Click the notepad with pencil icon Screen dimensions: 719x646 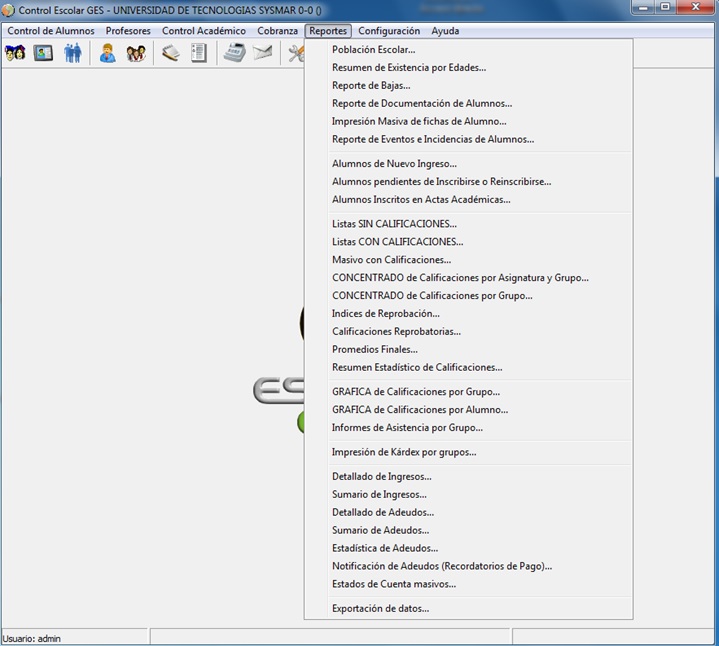click(x=170, y=54)
